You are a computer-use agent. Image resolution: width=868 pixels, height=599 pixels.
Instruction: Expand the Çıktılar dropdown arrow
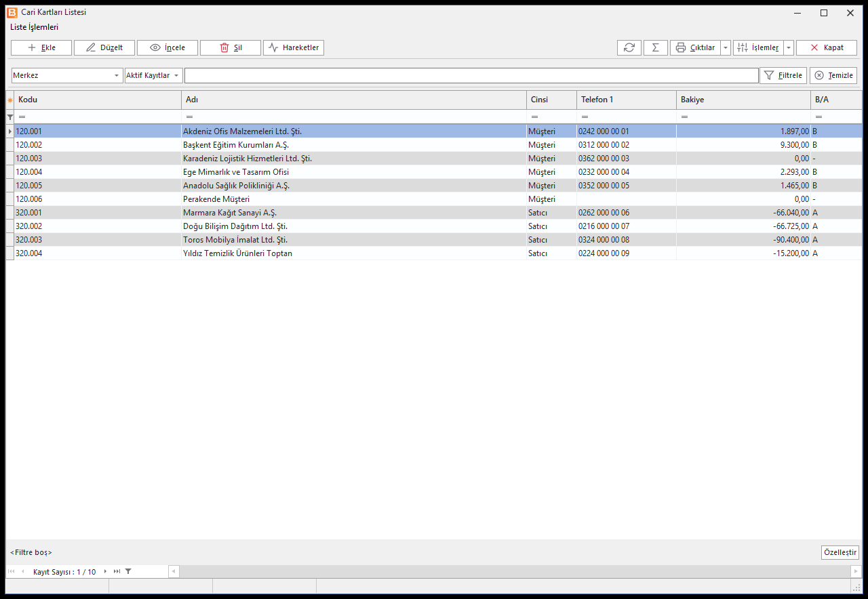[726, 47]
